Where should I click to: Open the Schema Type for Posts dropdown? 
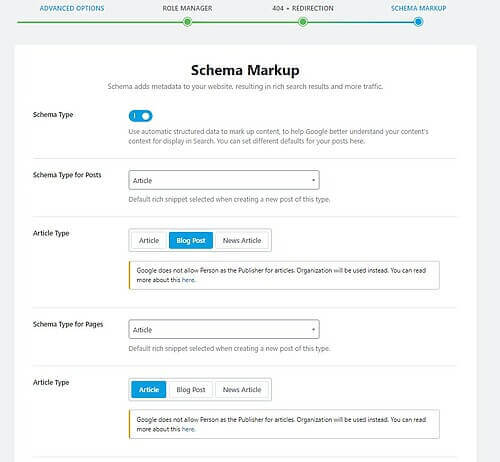pos(224,180)
